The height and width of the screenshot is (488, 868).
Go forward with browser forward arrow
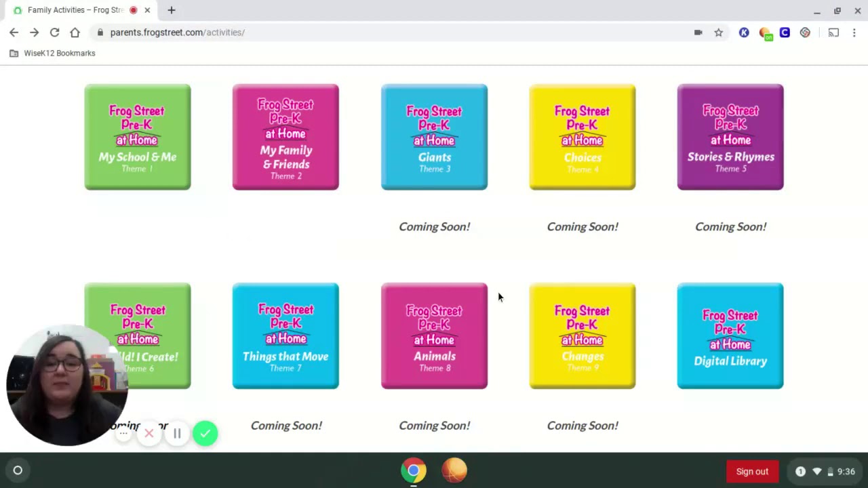[x=34, y=33]
